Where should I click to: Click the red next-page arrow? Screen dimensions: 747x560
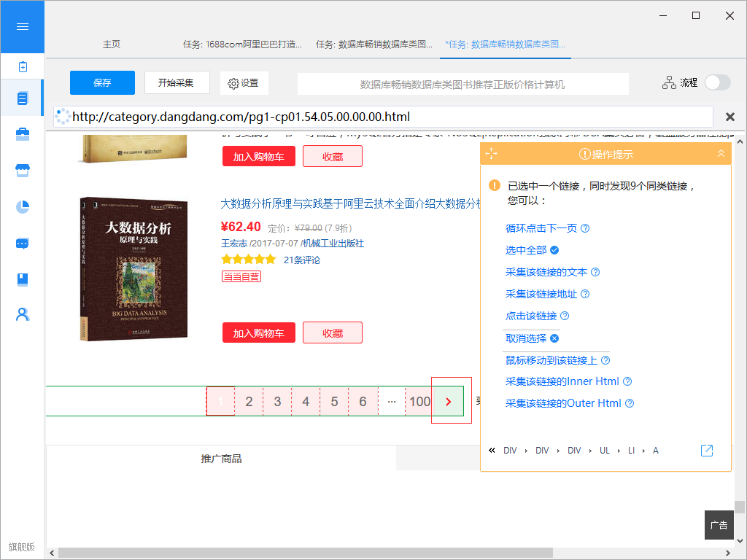coord(449,402)
